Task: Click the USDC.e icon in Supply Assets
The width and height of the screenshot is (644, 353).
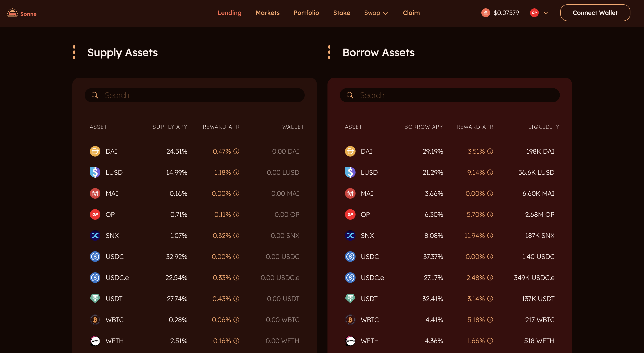Action: [x=95, y=278]
